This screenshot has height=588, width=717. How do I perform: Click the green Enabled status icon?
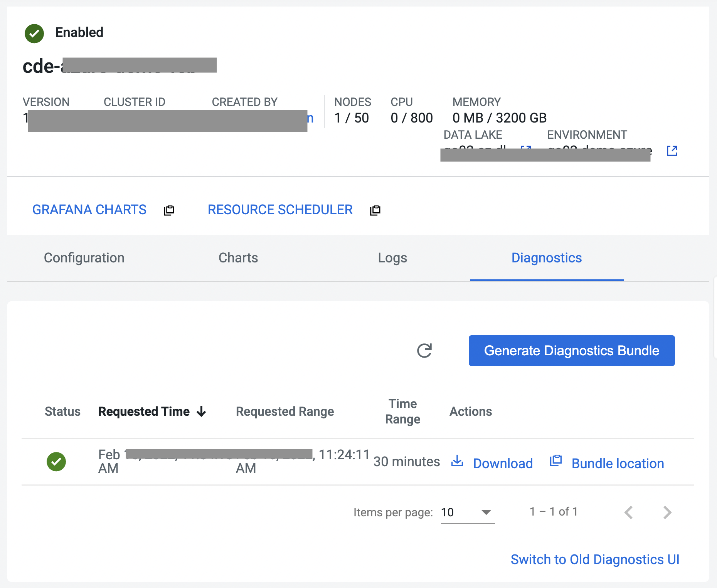[34, 34]
